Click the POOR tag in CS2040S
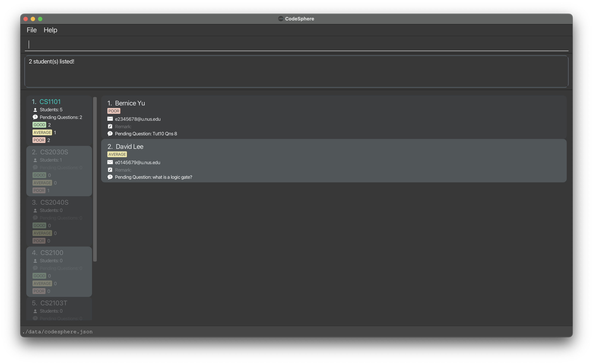 [x=39, y=241]
